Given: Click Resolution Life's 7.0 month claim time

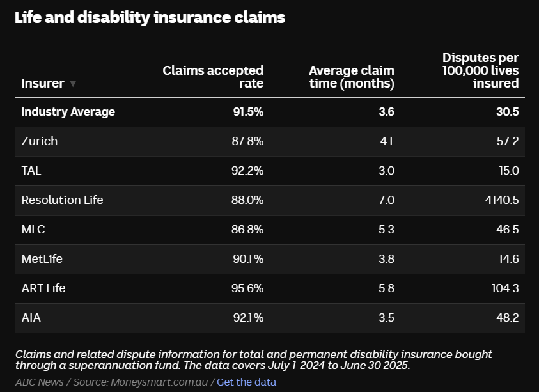Looking at the screenshot, I should coord(386,200).
